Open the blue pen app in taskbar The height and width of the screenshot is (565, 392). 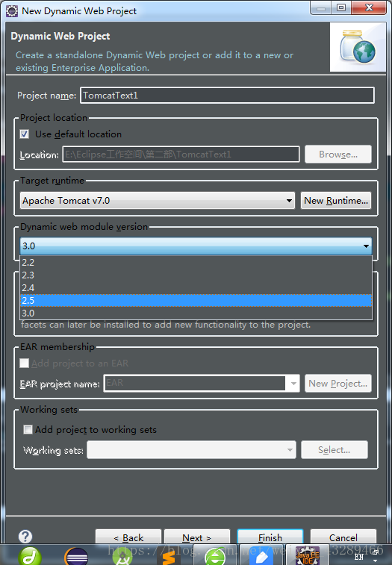261,557
